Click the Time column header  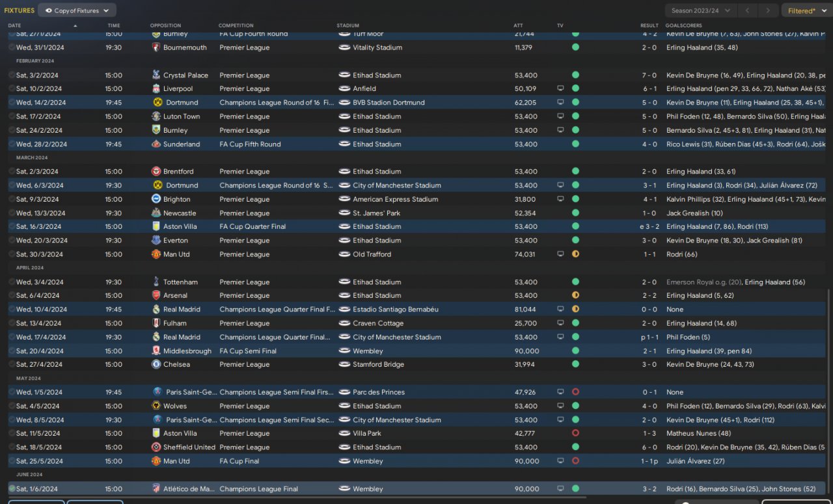coord(114,25)
